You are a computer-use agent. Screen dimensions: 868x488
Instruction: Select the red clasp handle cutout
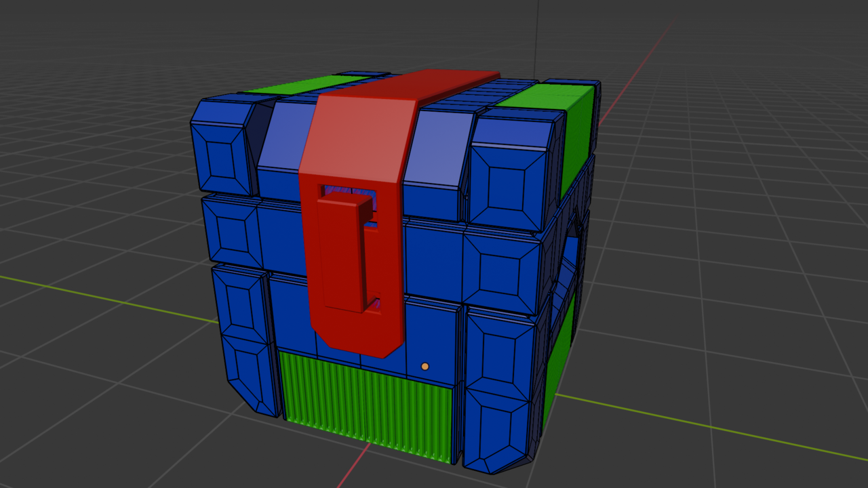pos(346,251)
